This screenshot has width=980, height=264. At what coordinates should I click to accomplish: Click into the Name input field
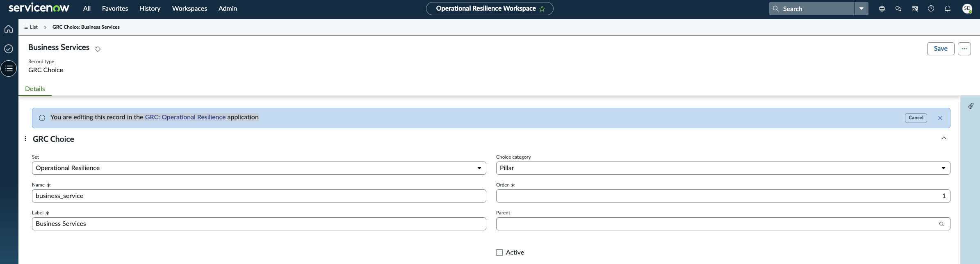259,196
